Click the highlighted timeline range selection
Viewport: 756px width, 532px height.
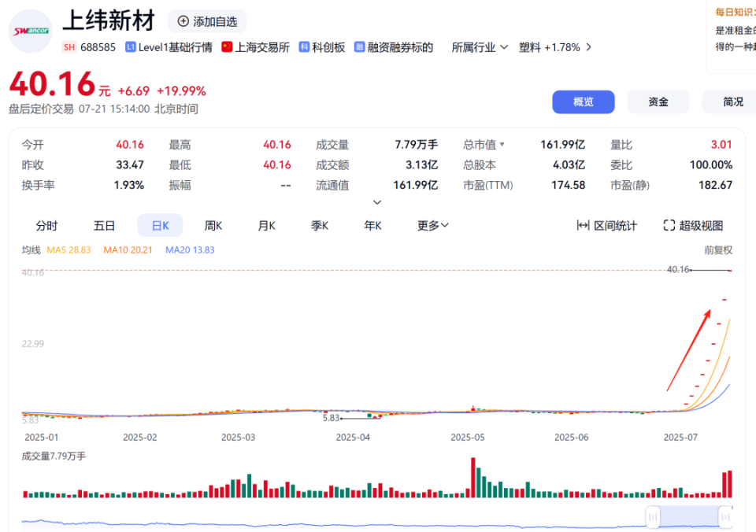tap(689, 517)
